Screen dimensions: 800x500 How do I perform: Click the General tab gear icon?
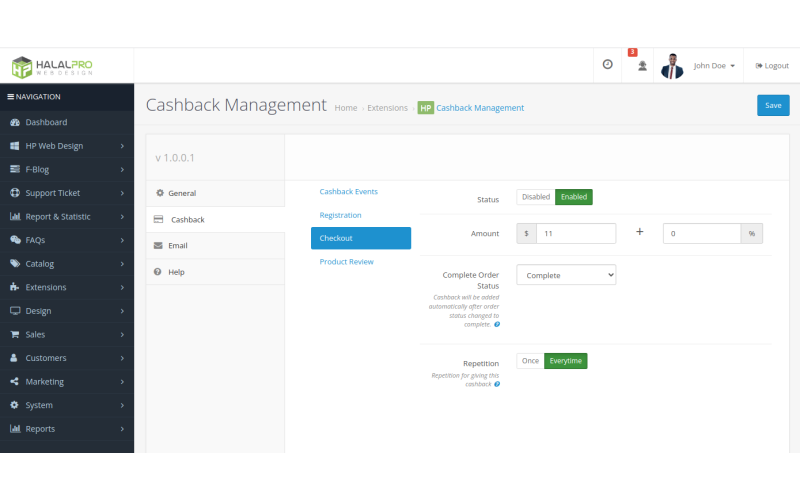point(160,193)
